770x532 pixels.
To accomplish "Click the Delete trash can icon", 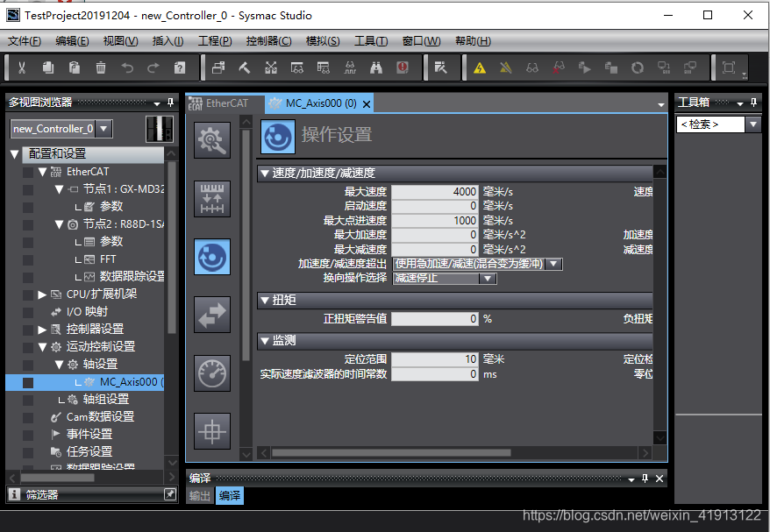I will (x=101, y=67).
